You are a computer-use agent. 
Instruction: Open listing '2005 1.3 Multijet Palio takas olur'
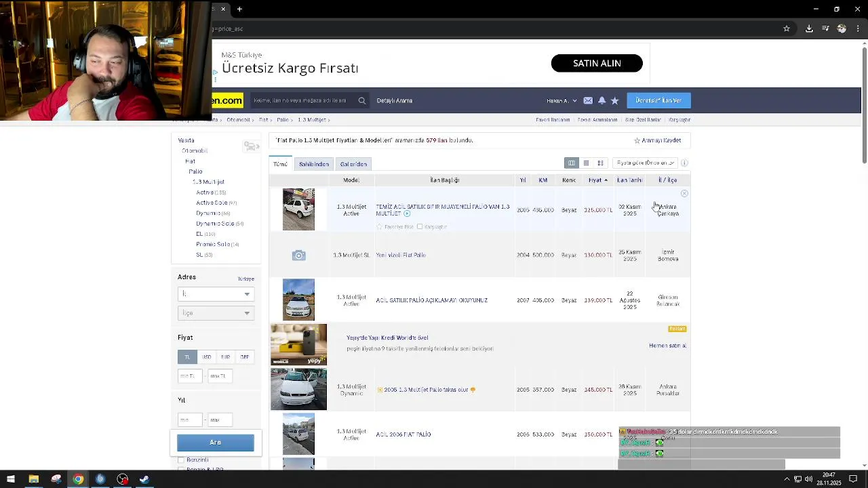click(426, 390)
